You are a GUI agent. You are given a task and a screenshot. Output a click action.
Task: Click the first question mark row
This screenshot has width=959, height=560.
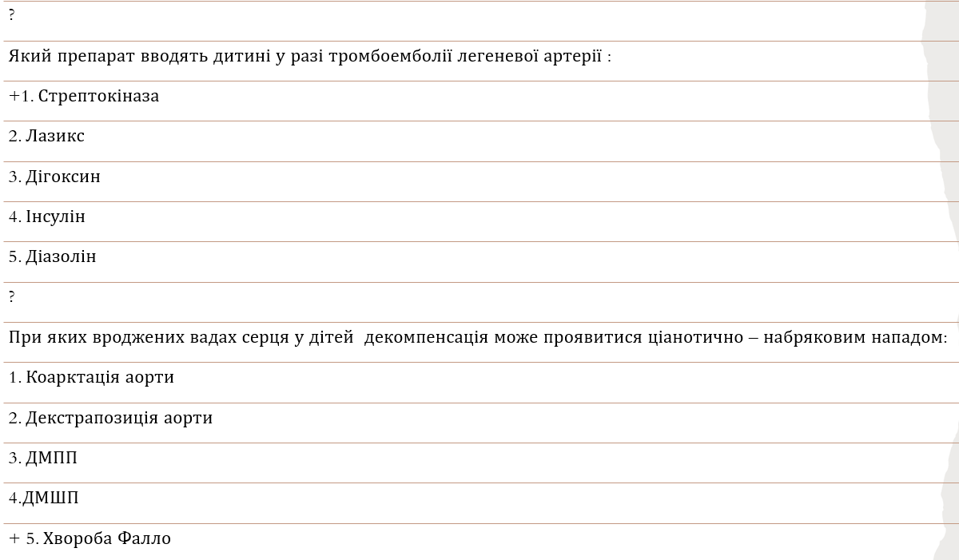pos(12,16)
